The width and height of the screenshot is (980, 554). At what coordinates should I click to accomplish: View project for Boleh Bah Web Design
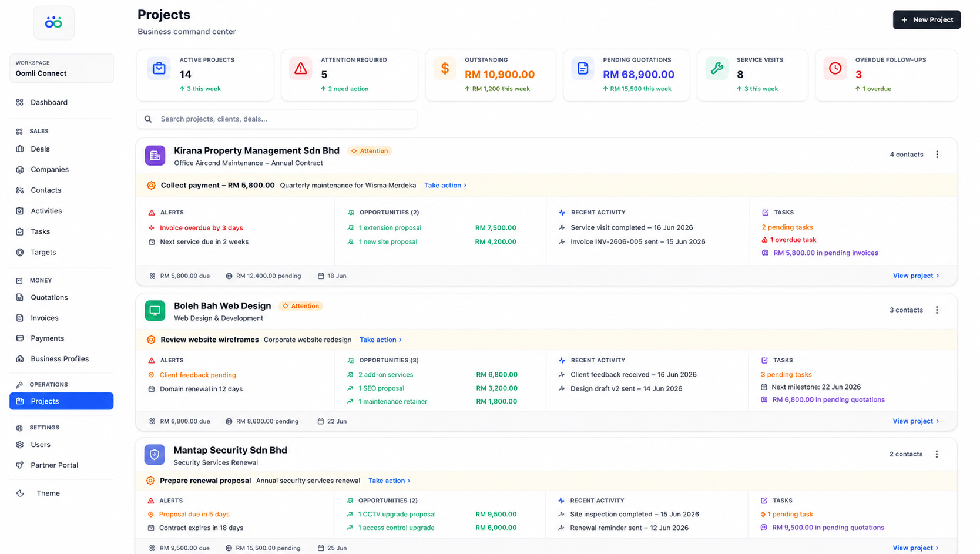click(x=916, y=421)
